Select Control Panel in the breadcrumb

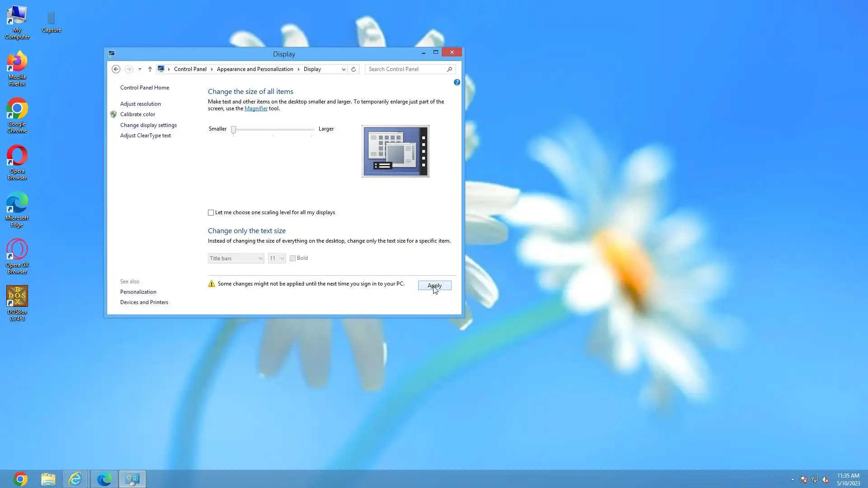(x=190, y=69)
